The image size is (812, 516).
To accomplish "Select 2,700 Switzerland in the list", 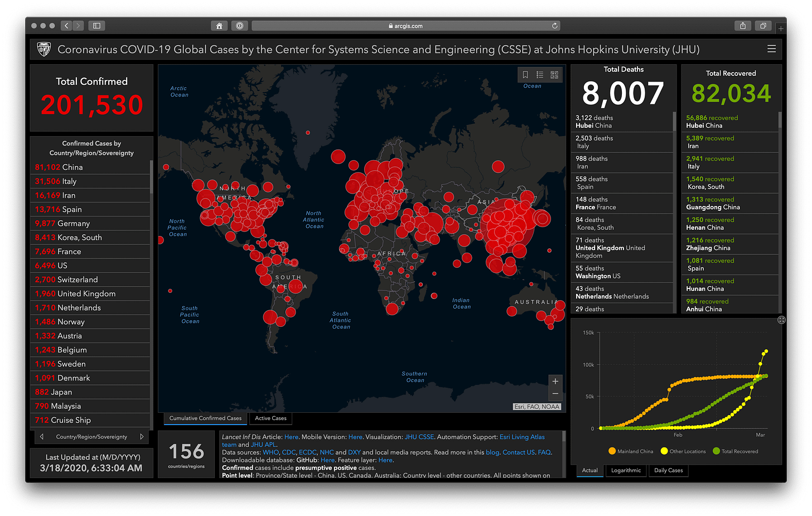I will click(90, 279).
